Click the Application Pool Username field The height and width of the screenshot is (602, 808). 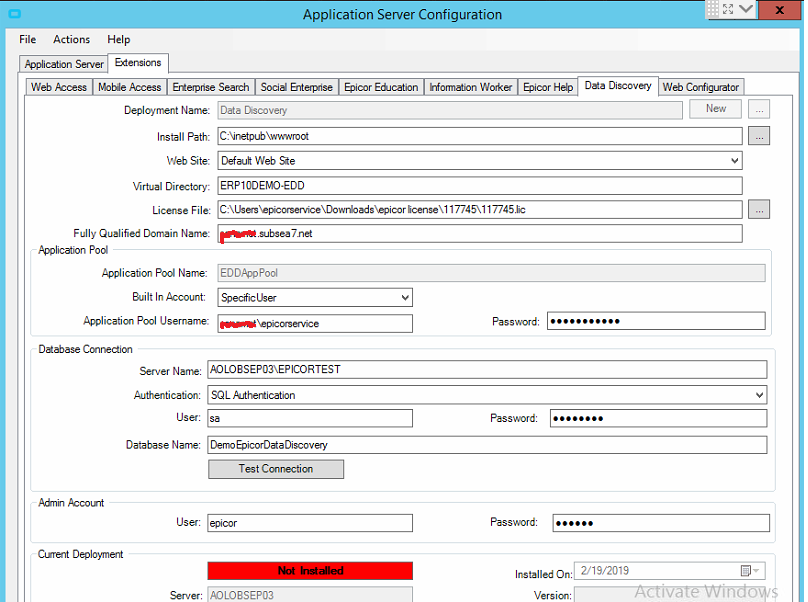pos(315,324)
